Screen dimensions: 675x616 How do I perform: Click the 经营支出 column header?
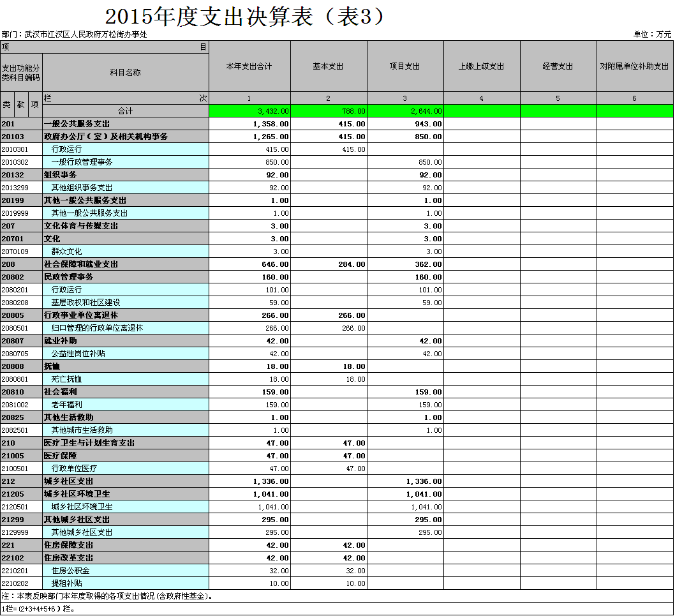click(558, 66)
